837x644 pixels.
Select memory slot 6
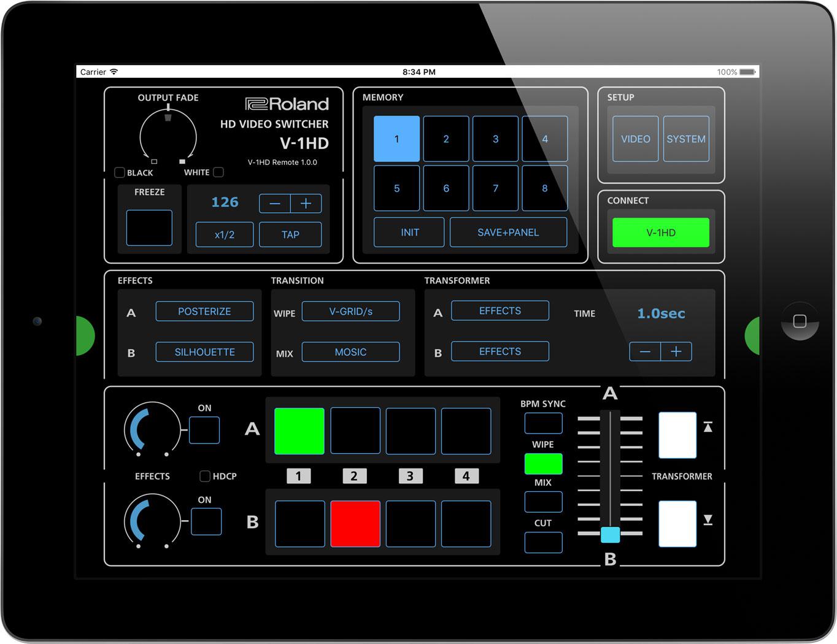(x=446, y=188)
